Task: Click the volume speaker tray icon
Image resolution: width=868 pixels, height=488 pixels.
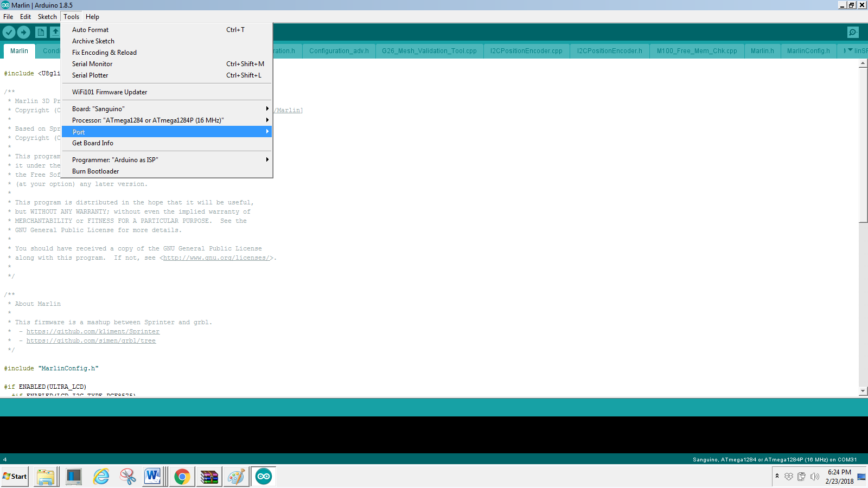Action: coord(814,477)
